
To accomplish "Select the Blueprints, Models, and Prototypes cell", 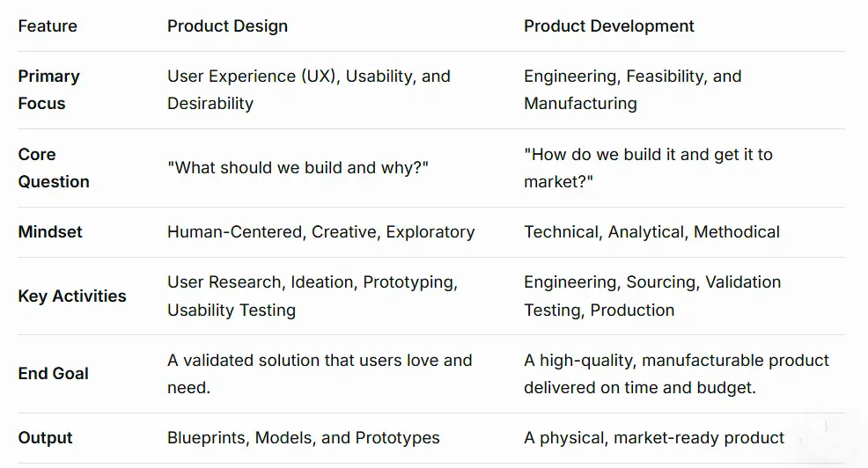I will 303,438.
